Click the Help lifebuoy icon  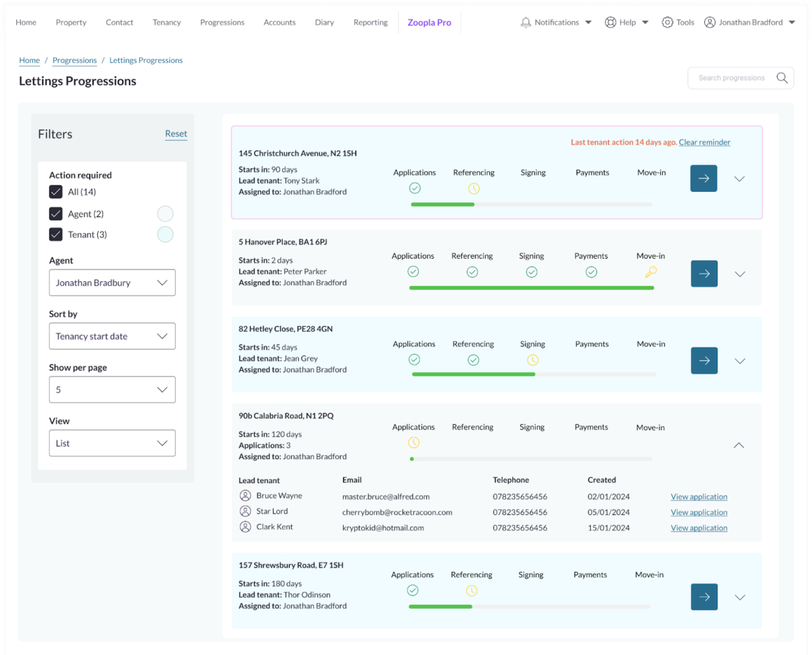pos(610,22)
